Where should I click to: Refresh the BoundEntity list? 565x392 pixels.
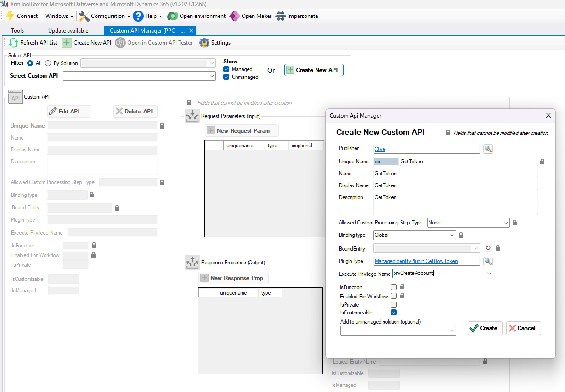488,248
